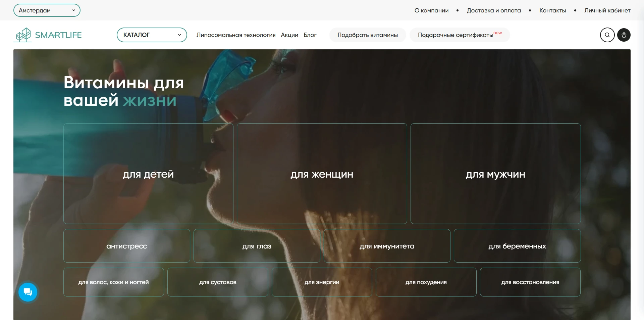The image size is (644, 320).
Task: Open Подарочные сертификаты button
Action: (x=460, y=35)
